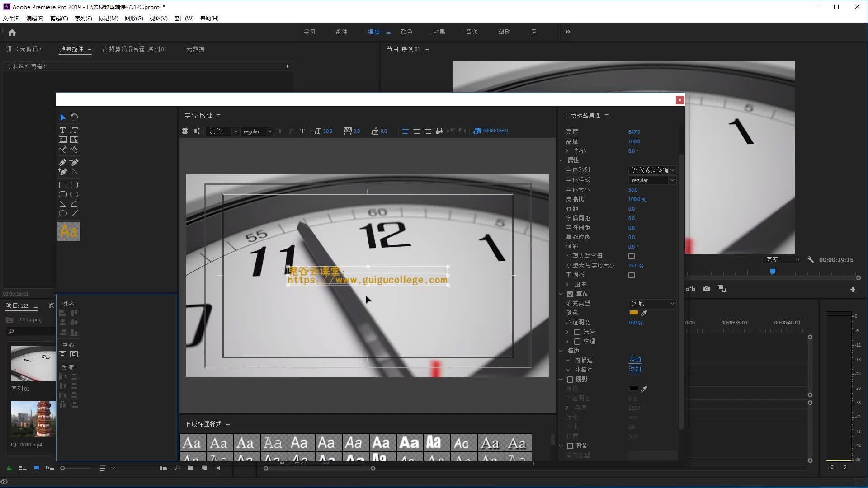Select the Convert Anchor Point tool
868x488 pixels.
coord(74,172)
